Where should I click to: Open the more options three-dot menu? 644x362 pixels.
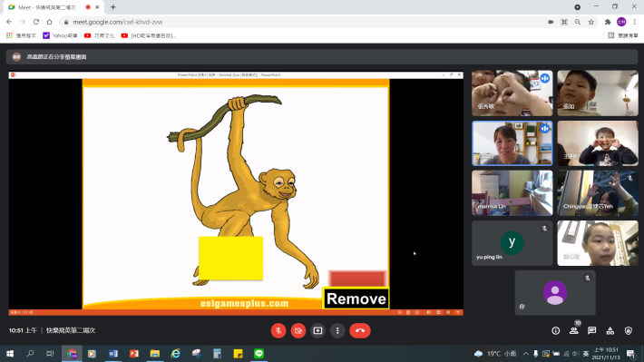click(337, 331)
